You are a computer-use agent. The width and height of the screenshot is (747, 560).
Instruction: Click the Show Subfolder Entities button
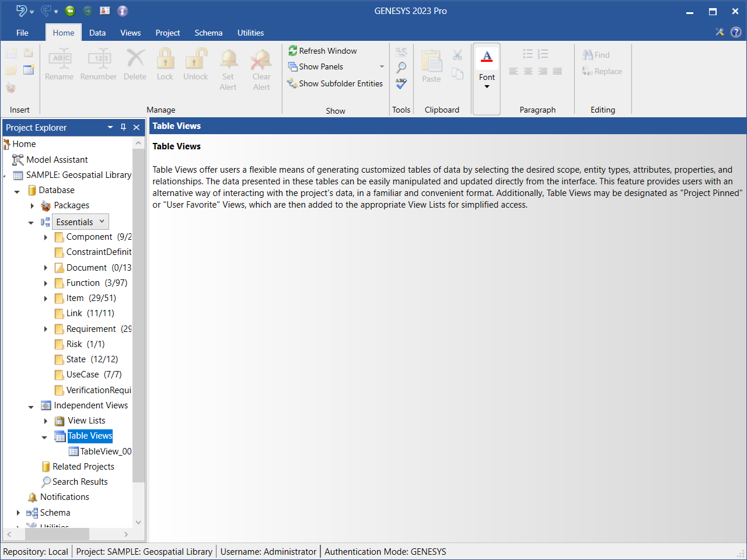(x=335, y=83)
